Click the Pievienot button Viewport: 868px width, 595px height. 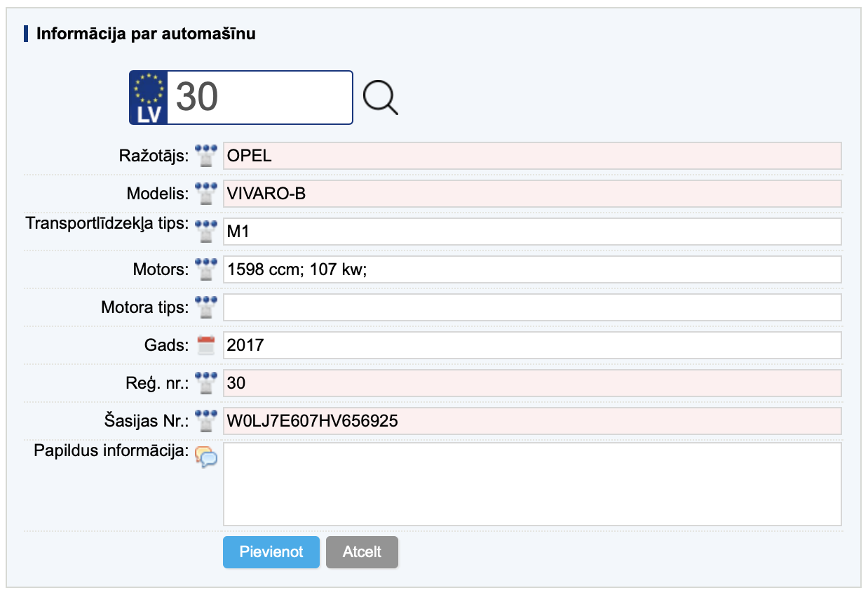pos(271,552)
